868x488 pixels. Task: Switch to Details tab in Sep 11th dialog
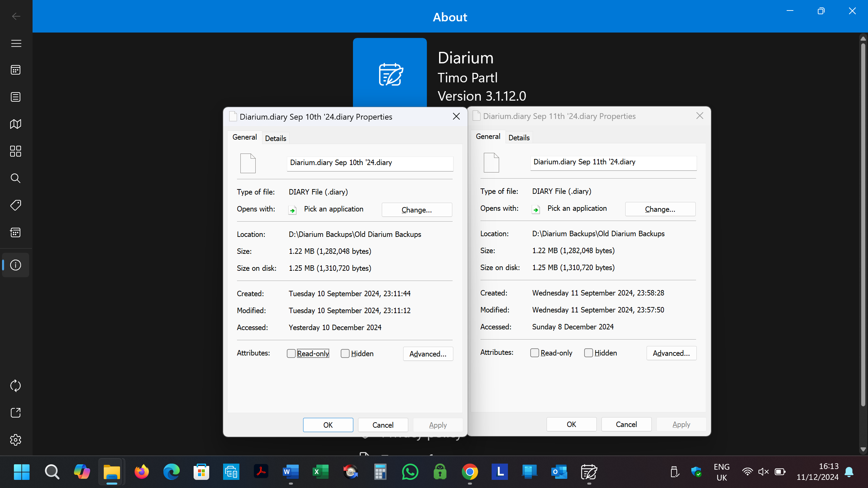coord(519,138)
